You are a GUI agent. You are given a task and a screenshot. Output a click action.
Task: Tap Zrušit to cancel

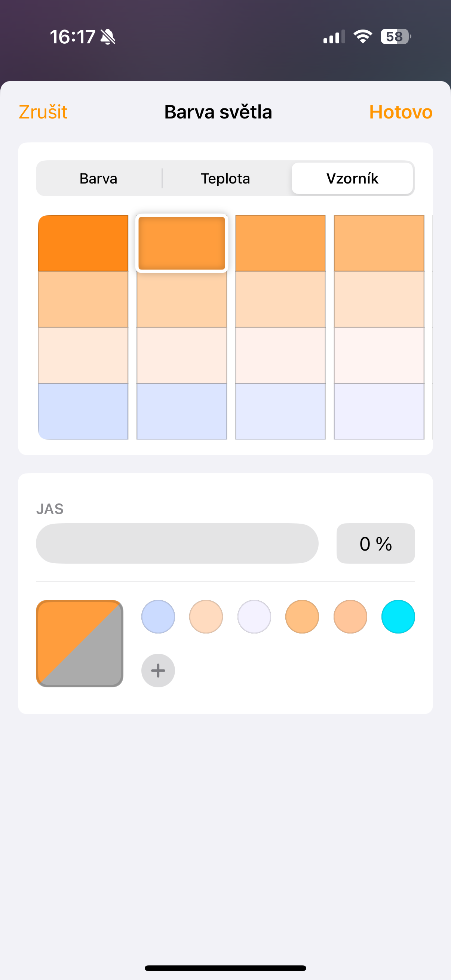click(x=43, y=112)
